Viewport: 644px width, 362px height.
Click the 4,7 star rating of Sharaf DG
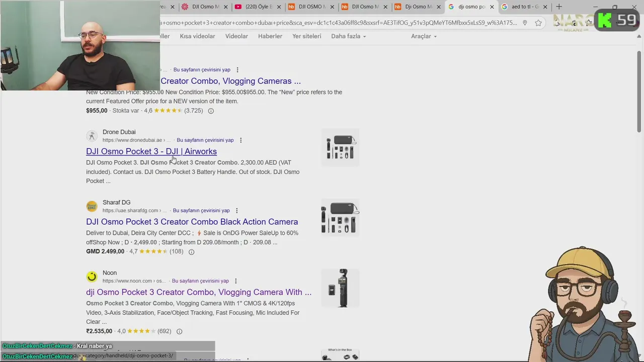(148, 251)
